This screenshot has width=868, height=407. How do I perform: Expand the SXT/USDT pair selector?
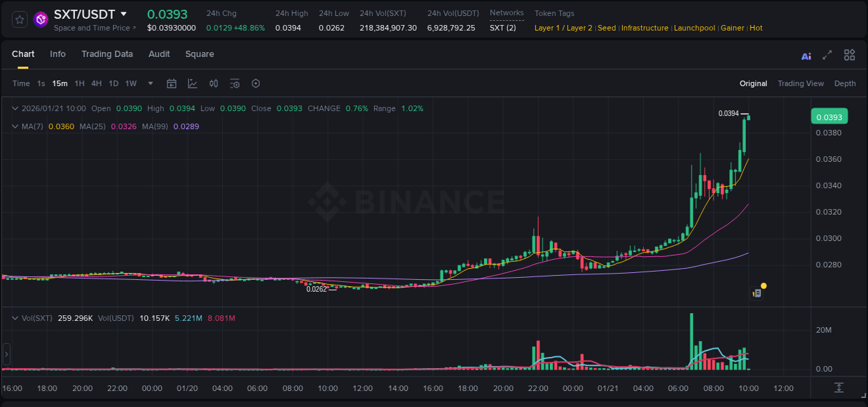pos(124,13)
